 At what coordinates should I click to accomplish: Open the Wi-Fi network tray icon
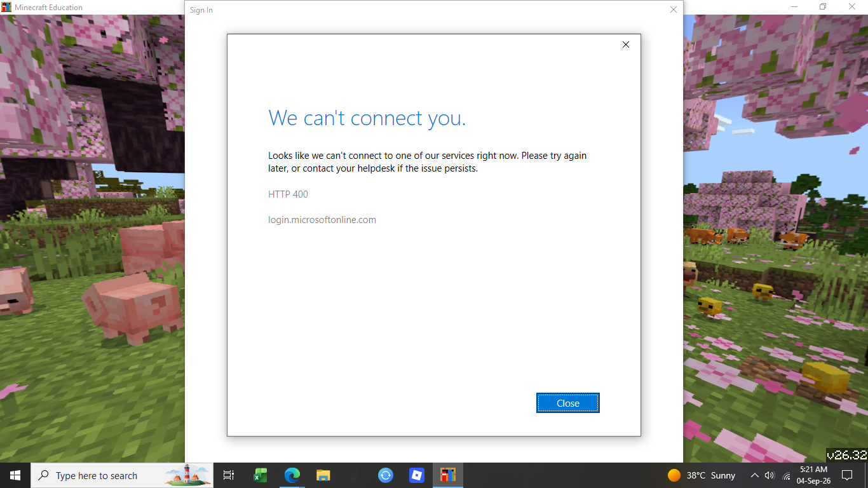point(786,475)
